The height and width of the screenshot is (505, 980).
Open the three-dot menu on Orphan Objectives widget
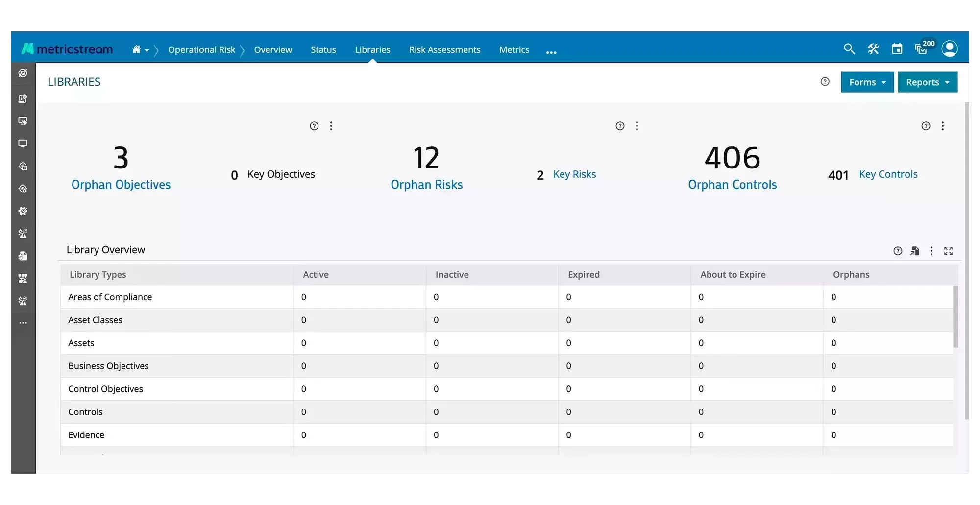[331, 126]
